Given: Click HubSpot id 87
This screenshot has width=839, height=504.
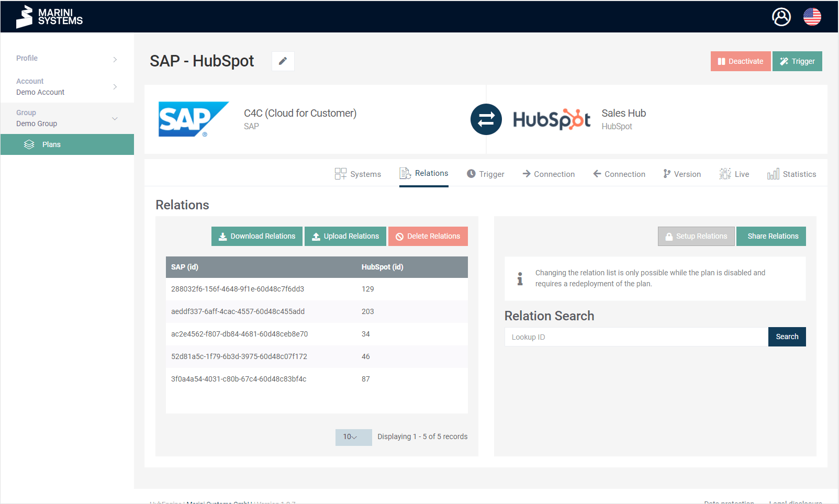Looking at the screenshot, I should click(366, 379).
